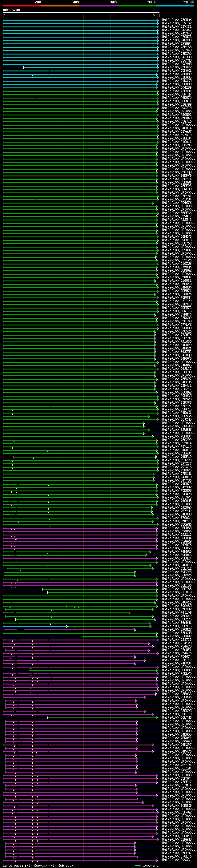
Task: Select hit UniRef100_Q2U4A1
Action: pos(176,91)
